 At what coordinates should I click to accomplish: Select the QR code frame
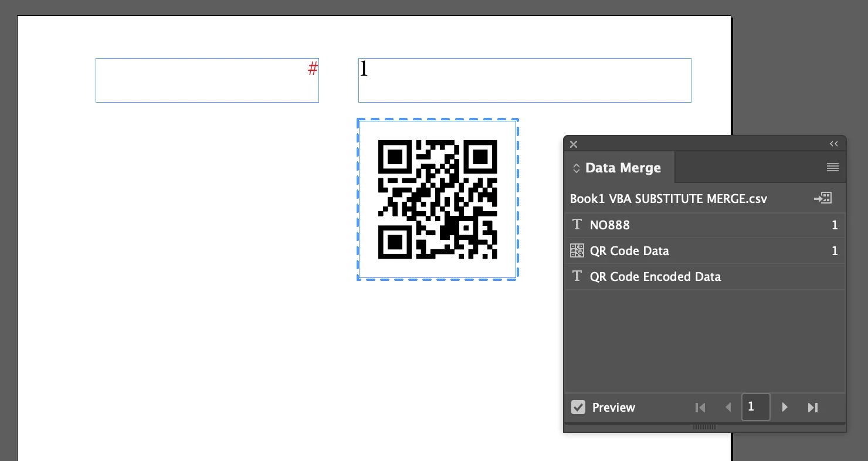(438, 199)
